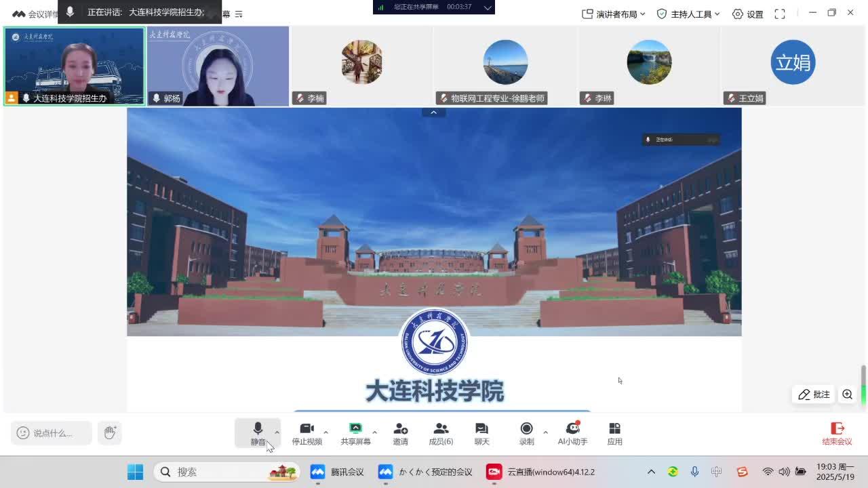The image size is (868, 488).
Task: Launch the AI小助手 assistant
Action: coord(572,434)
